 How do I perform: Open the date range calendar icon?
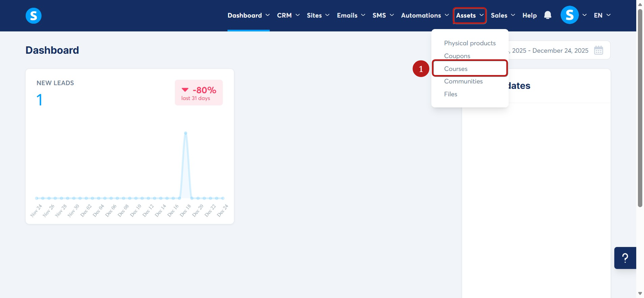tap(598, 50)
